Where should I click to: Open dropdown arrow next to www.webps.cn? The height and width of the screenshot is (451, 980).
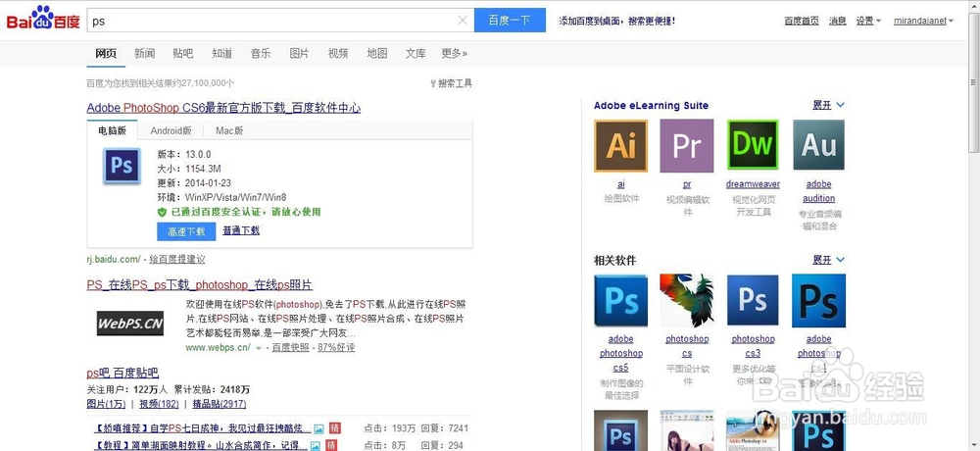click(258, 348)
